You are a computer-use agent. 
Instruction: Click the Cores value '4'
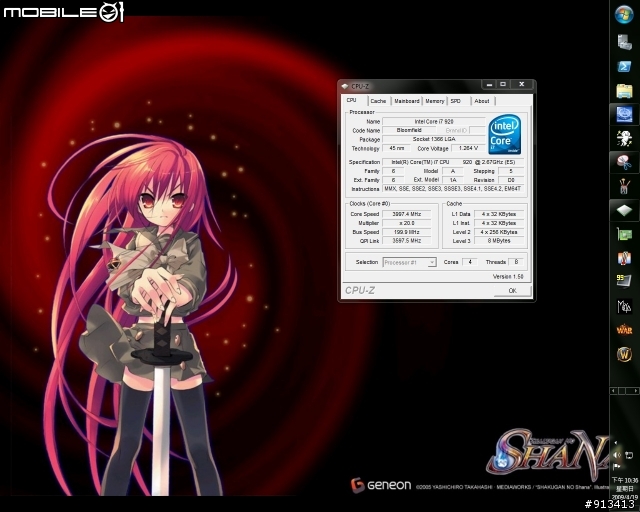(x=470, y=262)
